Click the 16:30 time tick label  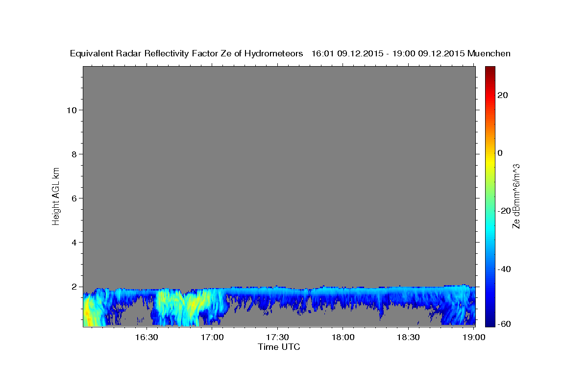click(x=147, y=337)
